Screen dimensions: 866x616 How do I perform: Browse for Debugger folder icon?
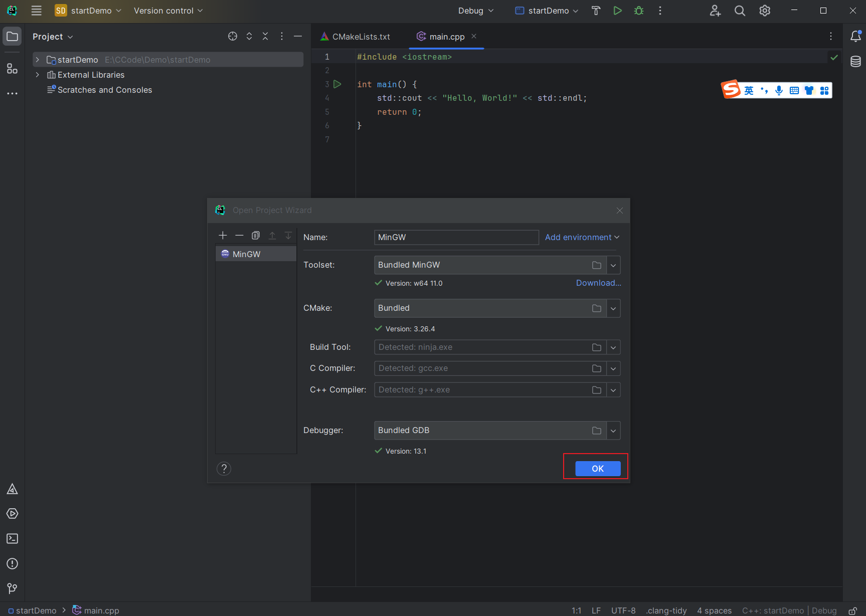coord(597,431)
